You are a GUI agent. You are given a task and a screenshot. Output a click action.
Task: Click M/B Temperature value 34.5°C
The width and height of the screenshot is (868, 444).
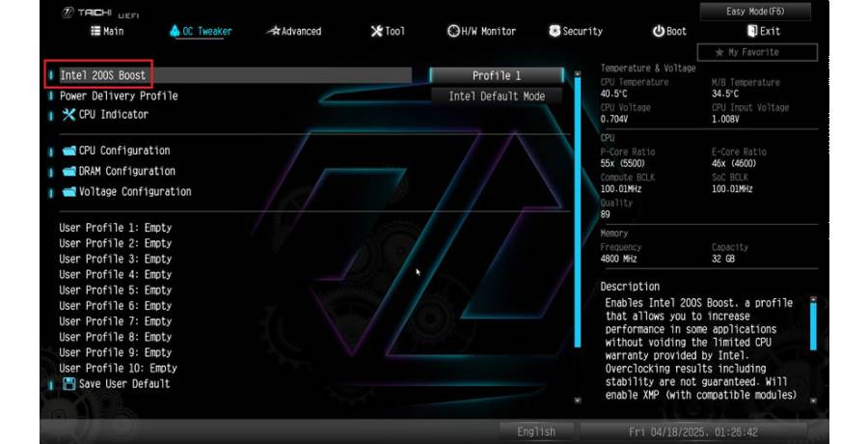(725, 94)
